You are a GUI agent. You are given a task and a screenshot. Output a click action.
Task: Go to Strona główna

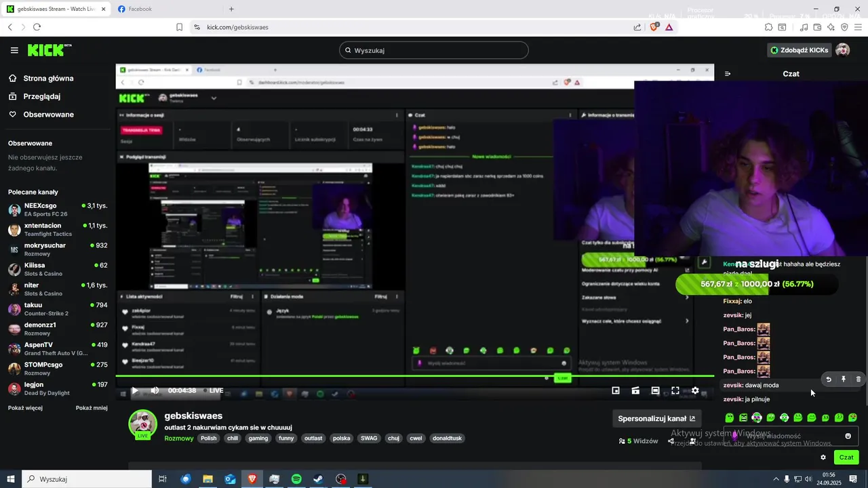pyautogui.click(x=41, y=79)
